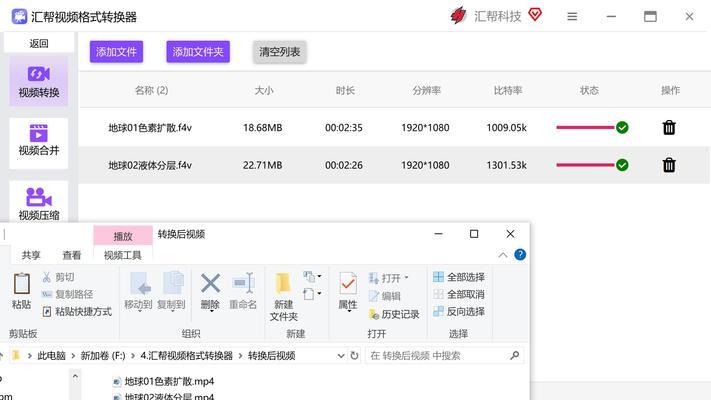Click the 返回 button in converter sidebar
This screenshot has width=711, height=400.
click(39, 44)
